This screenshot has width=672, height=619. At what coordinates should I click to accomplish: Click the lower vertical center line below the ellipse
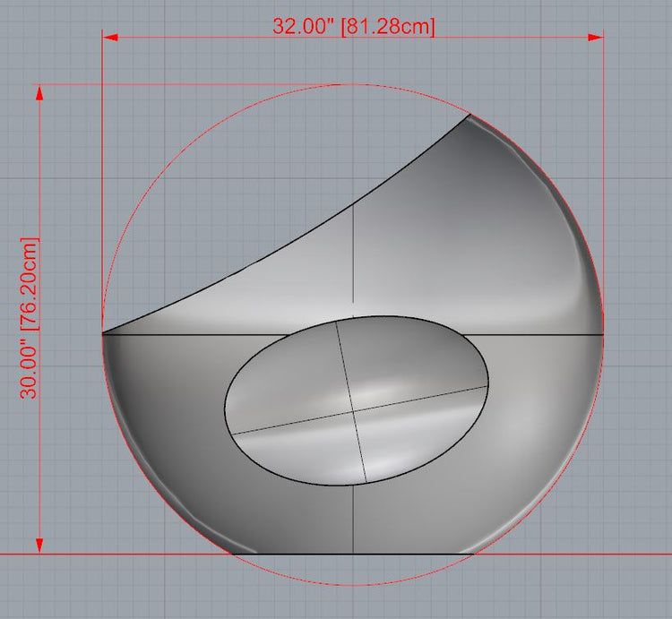point(353,520)
